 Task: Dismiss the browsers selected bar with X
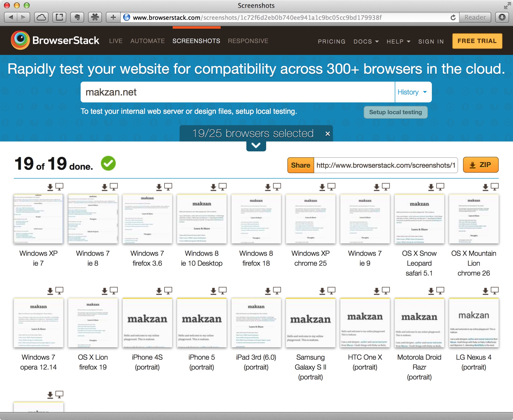pyautogui.click(x=327, y=134)
